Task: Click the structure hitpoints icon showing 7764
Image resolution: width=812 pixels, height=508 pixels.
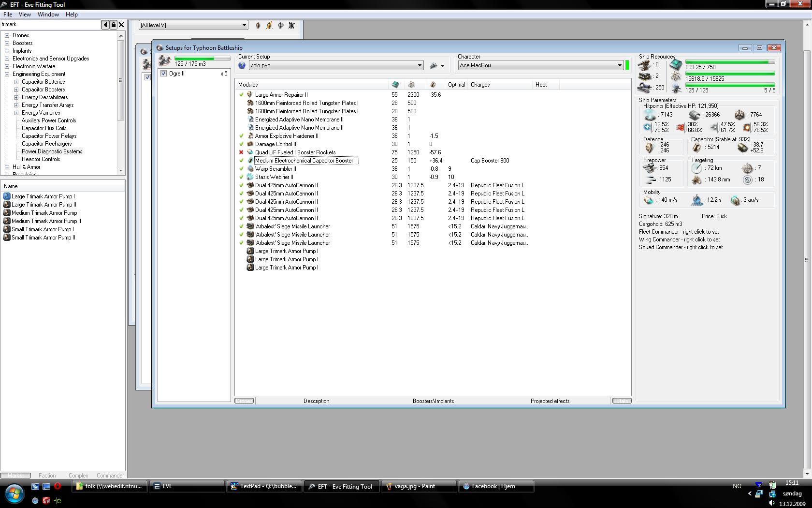Action: pyautogui.click(x=739, y=115)
